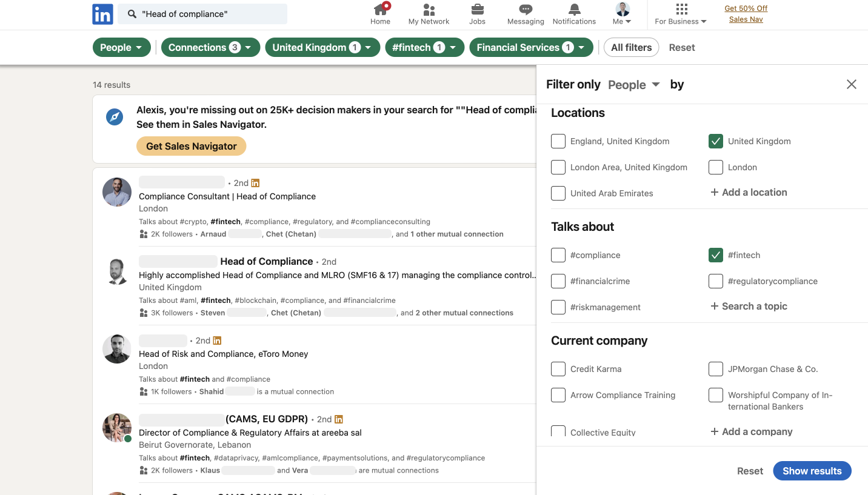This screenshot has height=495, width=868.
Task: Open profile photo of Compliance Consultant result
Action: point(117,192)
